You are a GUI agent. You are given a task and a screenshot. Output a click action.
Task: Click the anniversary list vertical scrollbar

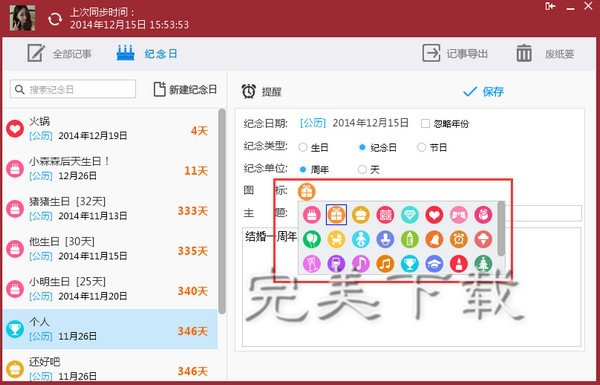(x=222, y=211)
